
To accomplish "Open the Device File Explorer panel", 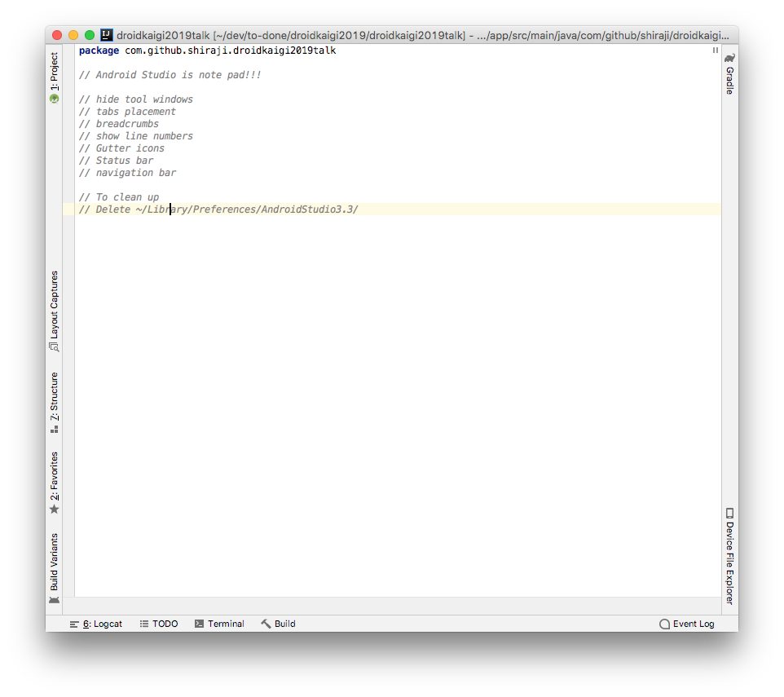I will coord(730,557).
